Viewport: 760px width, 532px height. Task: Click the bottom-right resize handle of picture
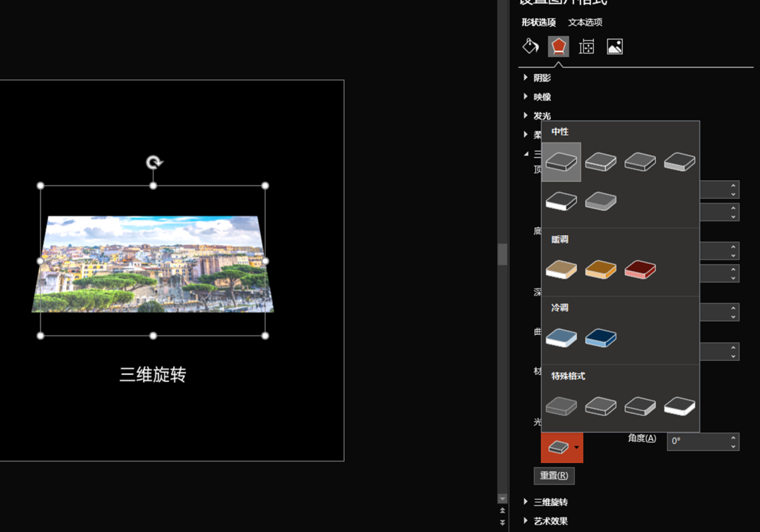(x=265, y=336)
